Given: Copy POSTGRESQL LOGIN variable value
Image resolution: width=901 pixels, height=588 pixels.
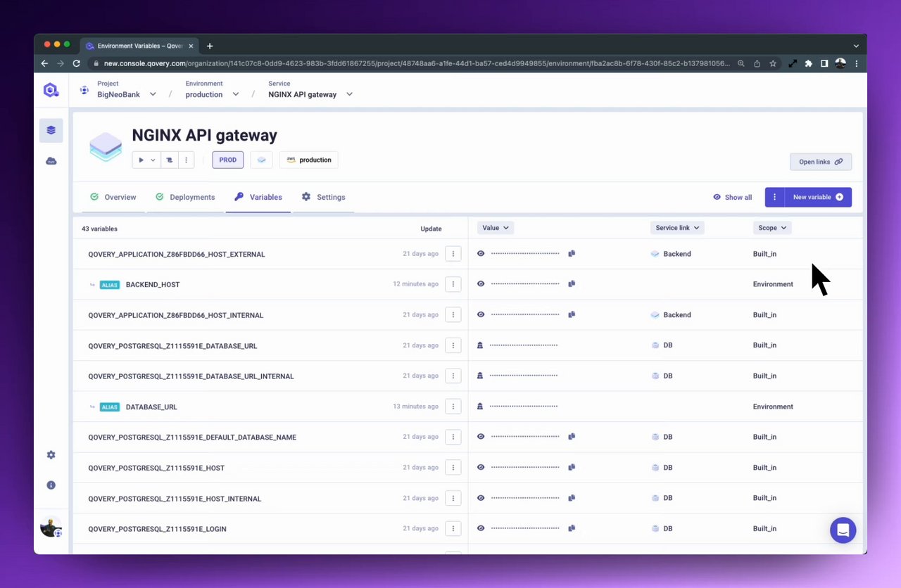Looking at the screenshot, I should (x=572, y=528).
